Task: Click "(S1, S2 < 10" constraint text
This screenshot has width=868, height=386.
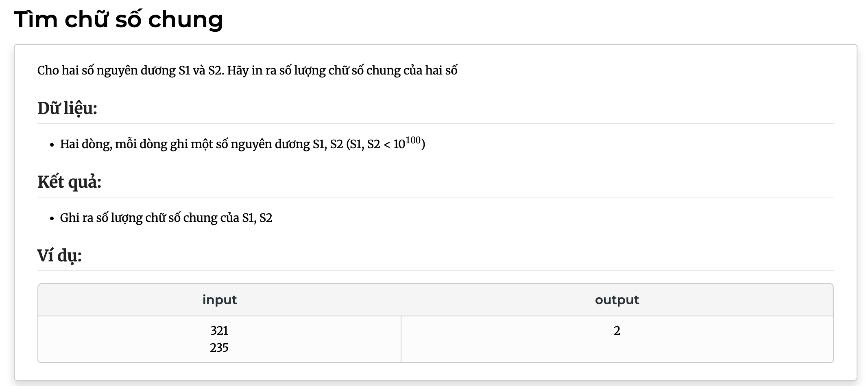Action: coord(375,144)
